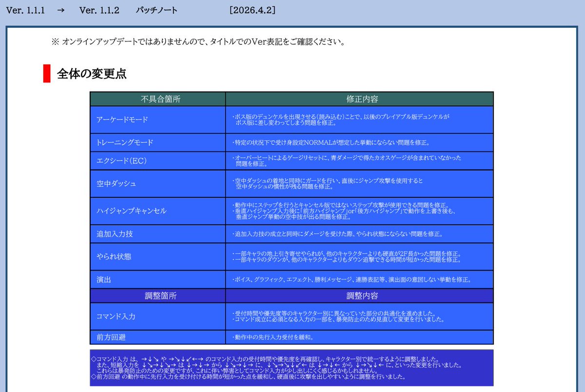The image size is (585, 392).
Task: Select the '前方回避' table cell
Action: (x=158, y=337)
